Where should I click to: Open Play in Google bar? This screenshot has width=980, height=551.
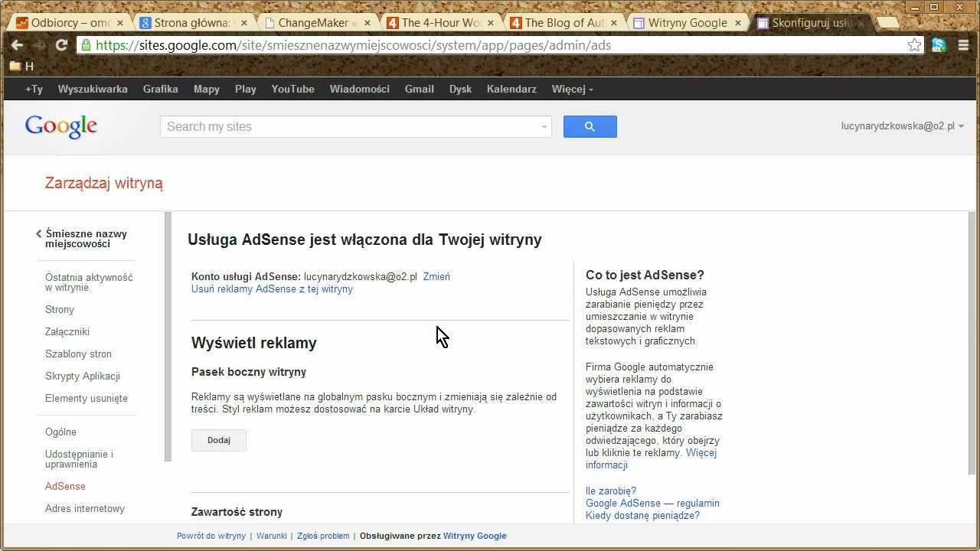(x=246, y=89)
